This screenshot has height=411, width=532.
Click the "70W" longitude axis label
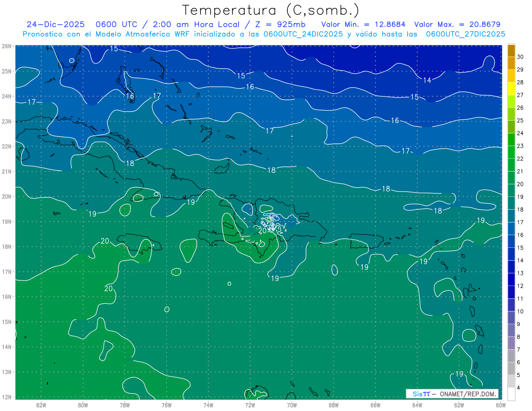(292, 405)
